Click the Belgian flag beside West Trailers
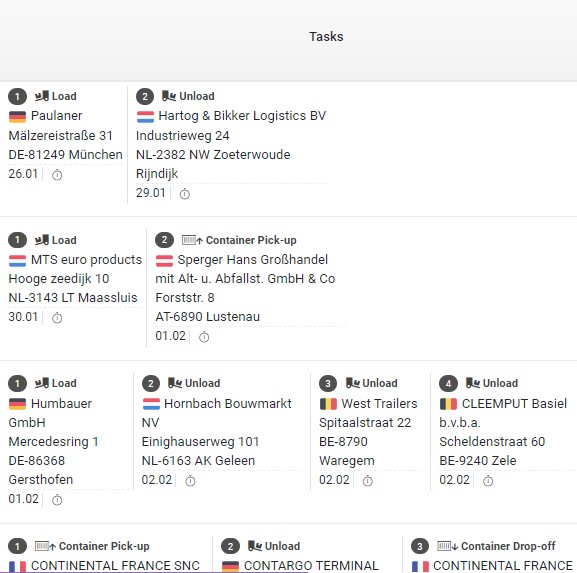Viewport: 577px width, 573px height. pos(328,404)
